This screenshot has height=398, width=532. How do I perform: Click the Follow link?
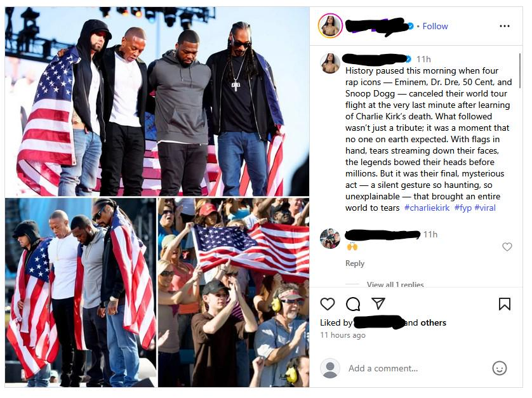click(x=435, y=26)
